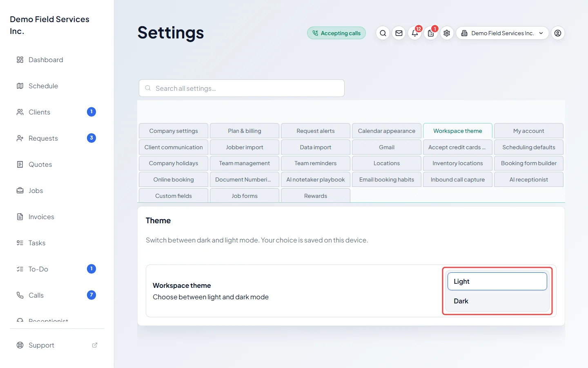Open Support external link arrow icon
Viewport: 588px width, 368px height.
95,345
